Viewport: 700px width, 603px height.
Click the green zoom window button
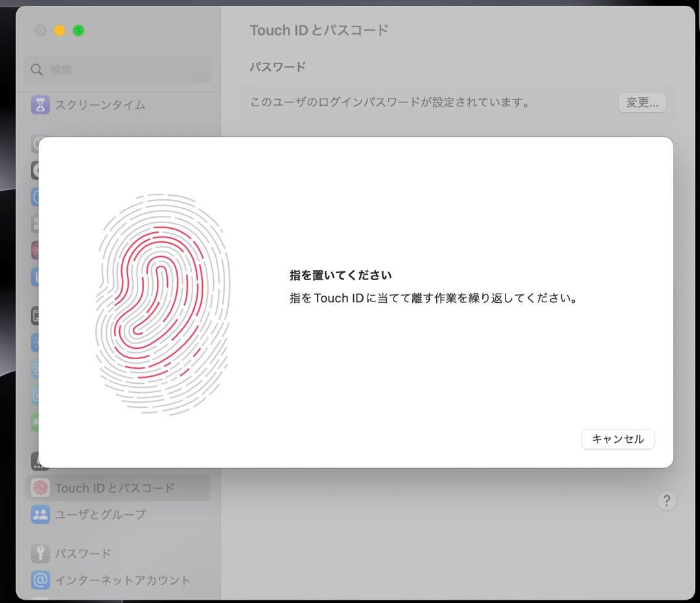tap(78, 30)
